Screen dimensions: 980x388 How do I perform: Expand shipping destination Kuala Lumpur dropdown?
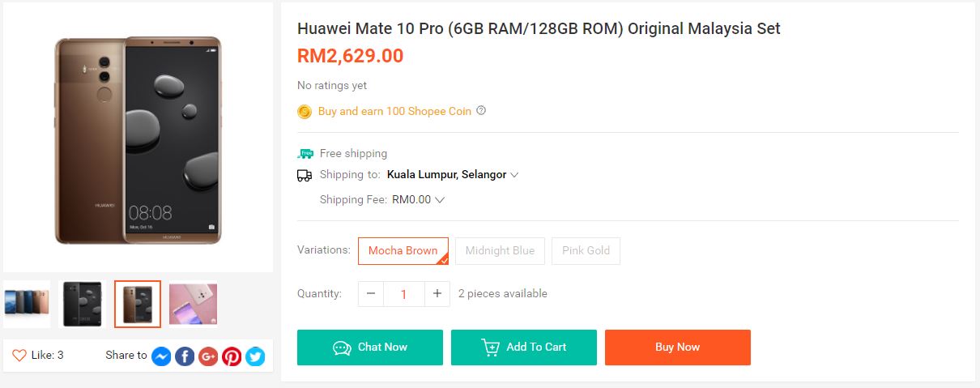[x=453, y=174]
